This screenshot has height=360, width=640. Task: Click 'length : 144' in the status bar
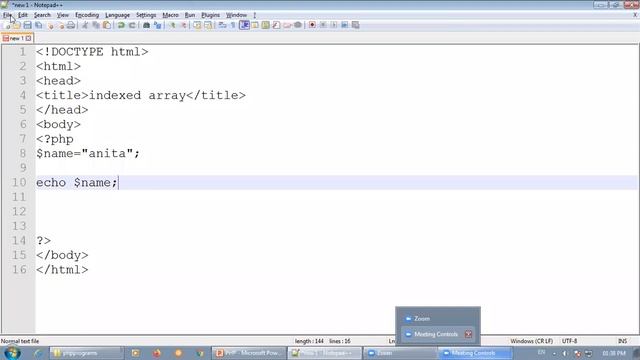(x=309, y=341)
